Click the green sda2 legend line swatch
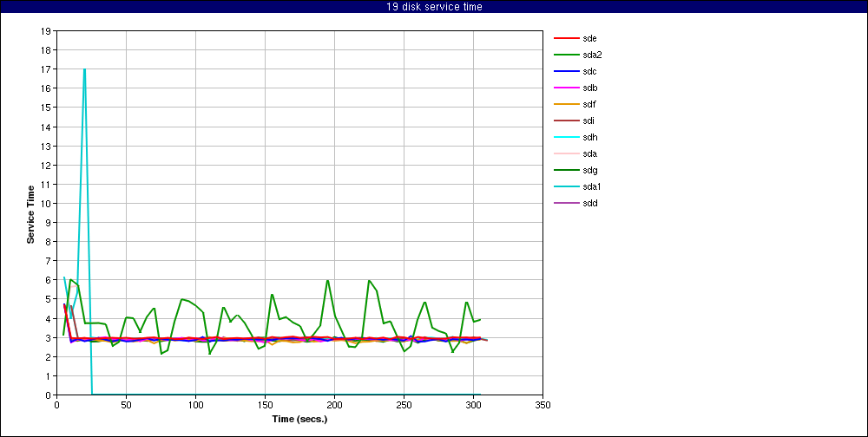Viewport: 868px width, 437px height. 566,55
